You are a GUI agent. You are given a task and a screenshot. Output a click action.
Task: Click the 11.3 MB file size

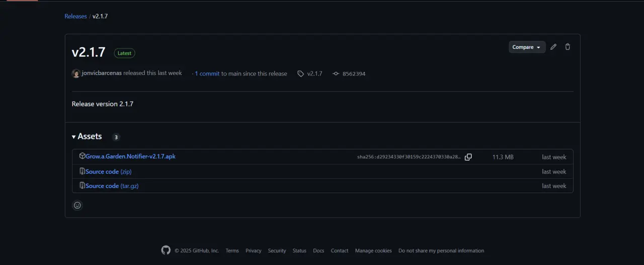point(503,157)
